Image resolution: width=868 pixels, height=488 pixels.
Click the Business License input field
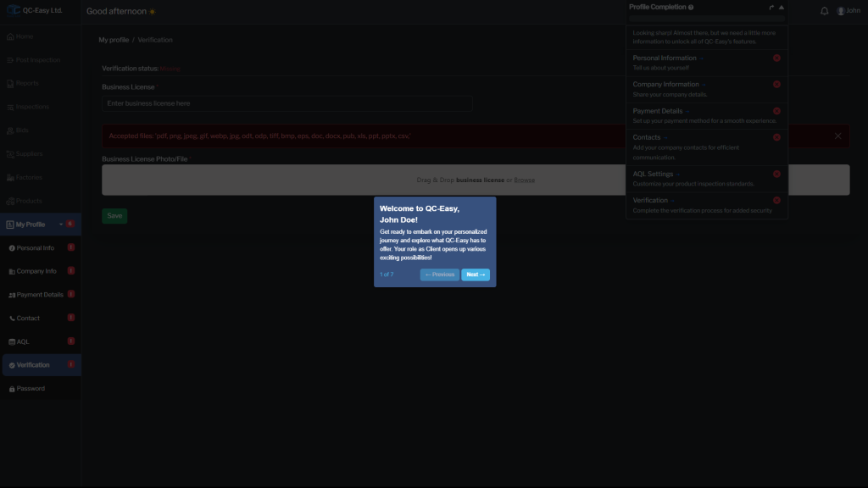(287, 103)
